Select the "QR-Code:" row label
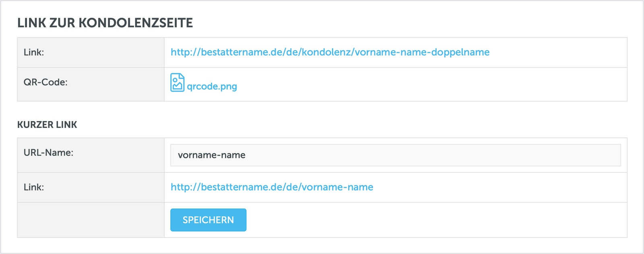Image resolution: width=644 pixels, height=254 pixels. [x=45, y=82]
